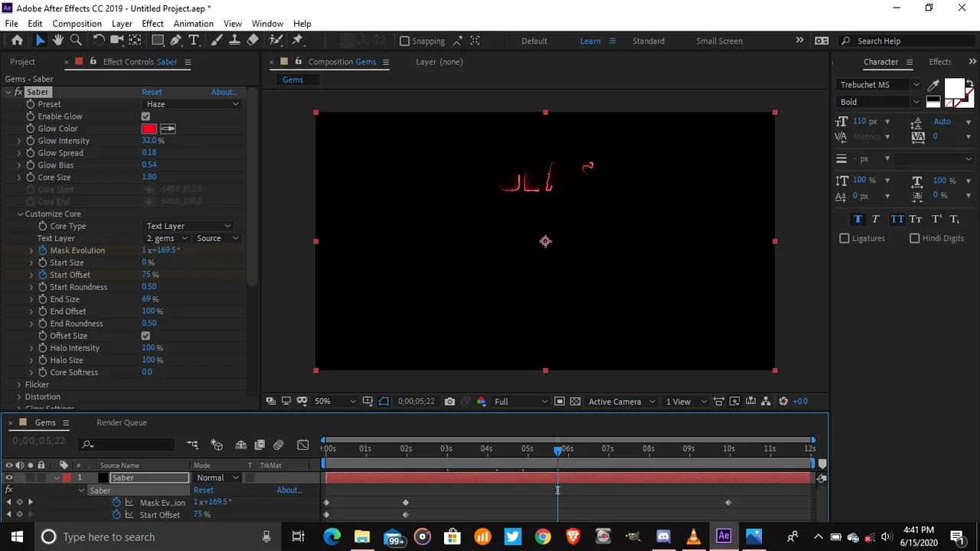Switch to the Project panel tab
980x551 pixels.
(x=22, y=62)
